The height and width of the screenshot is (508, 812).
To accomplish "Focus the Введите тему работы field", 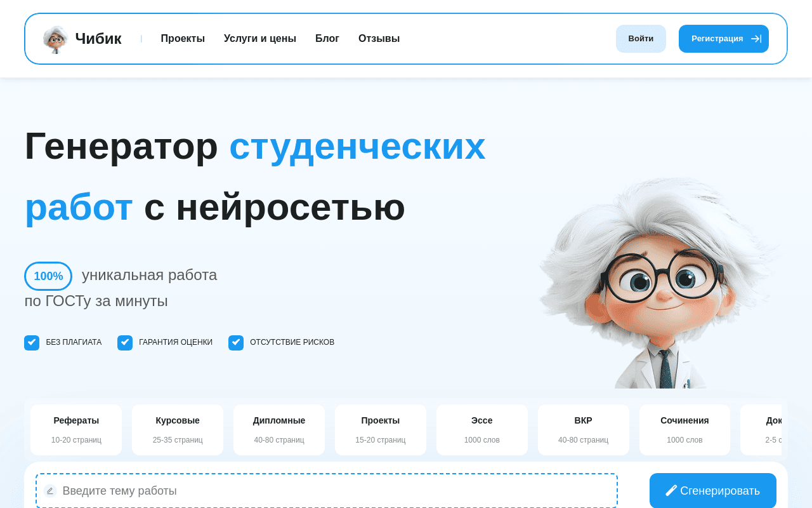I will click(x=327, y=491).
